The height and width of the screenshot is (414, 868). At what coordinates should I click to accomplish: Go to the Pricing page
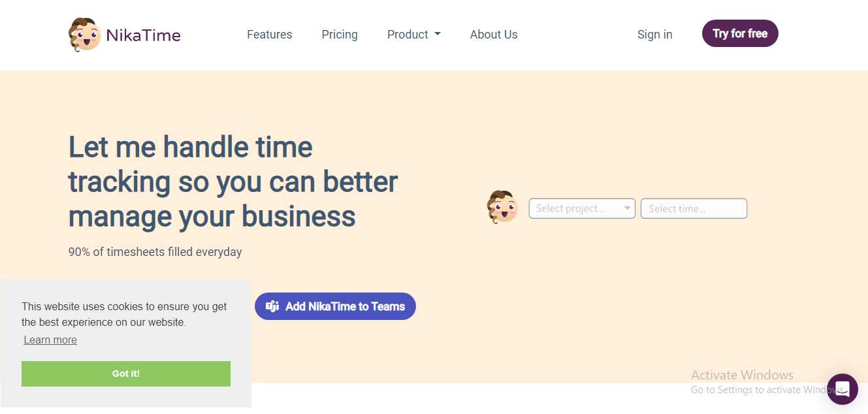pyautogui.click(x=340, y=35)
